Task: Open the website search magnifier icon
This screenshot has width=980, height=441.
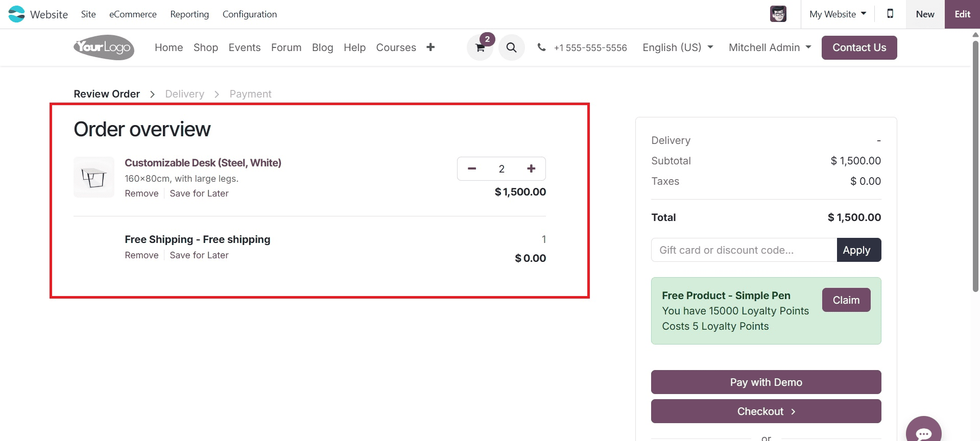Action: [511, 47]
